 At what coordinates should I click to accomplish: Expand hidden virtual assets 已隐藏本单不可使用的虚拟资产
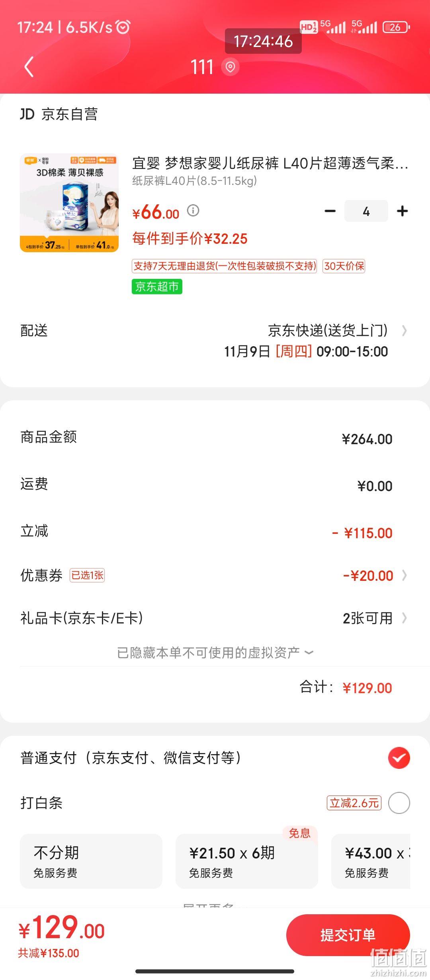pyautogui.click(x=215, y=653)
